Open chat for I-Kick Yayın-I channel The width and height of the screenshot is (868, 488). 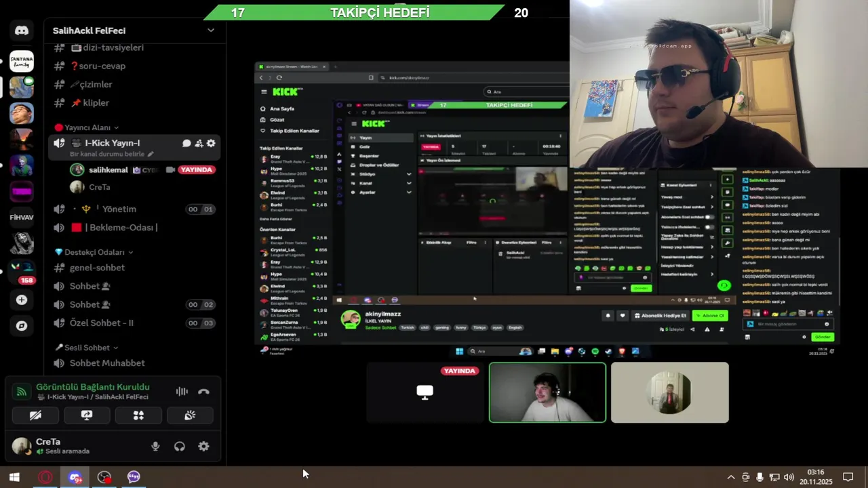tap(186, 143)
